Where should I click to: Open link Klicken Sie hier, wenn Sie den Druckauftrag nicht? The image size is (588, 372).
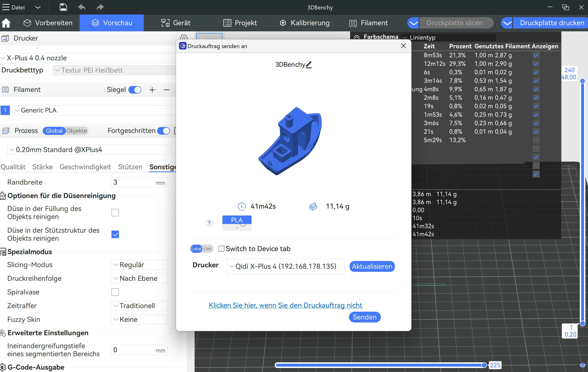(285, 305)
